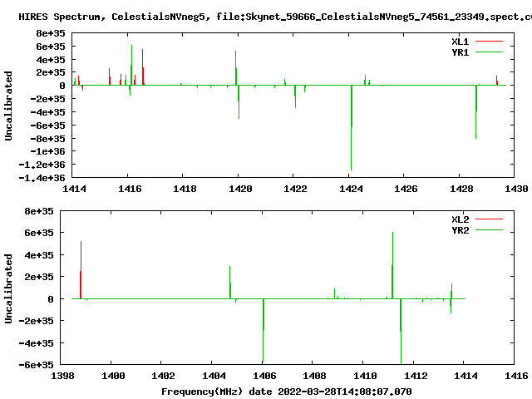Click the 1408 tick label on bottom plot
532x399 pixels.
314,376
